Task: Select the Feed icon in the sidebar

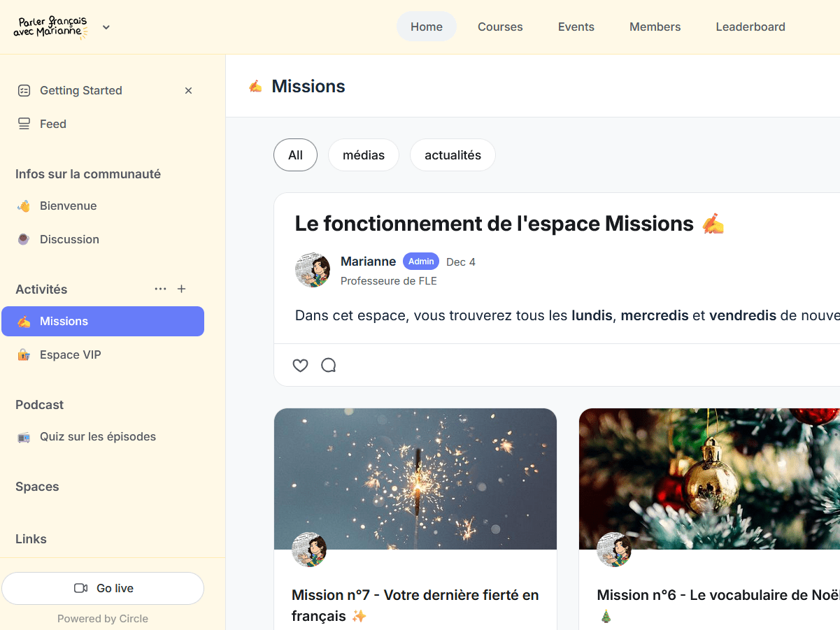Action: click(24, 124)
